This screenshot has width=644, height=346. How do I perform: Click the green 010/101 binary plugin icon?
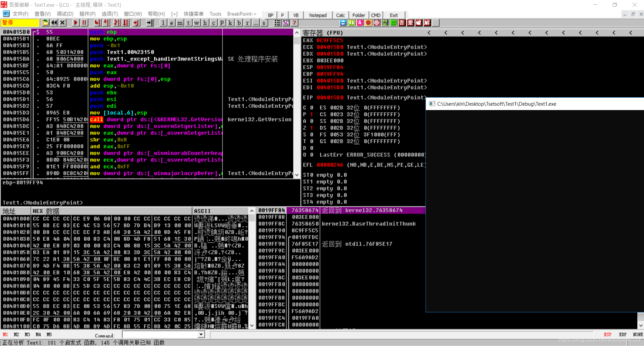coord(385,23)
